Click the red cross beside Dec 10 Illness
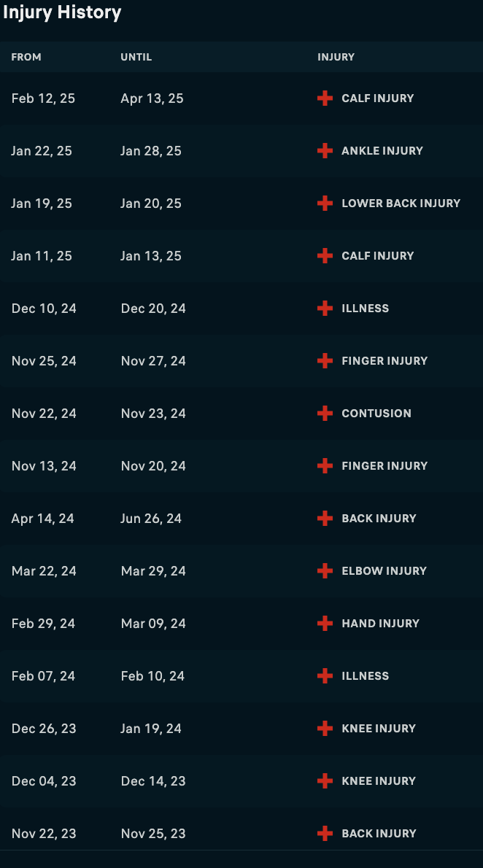Screen dimensions: 483x868 tap(325, 309)
